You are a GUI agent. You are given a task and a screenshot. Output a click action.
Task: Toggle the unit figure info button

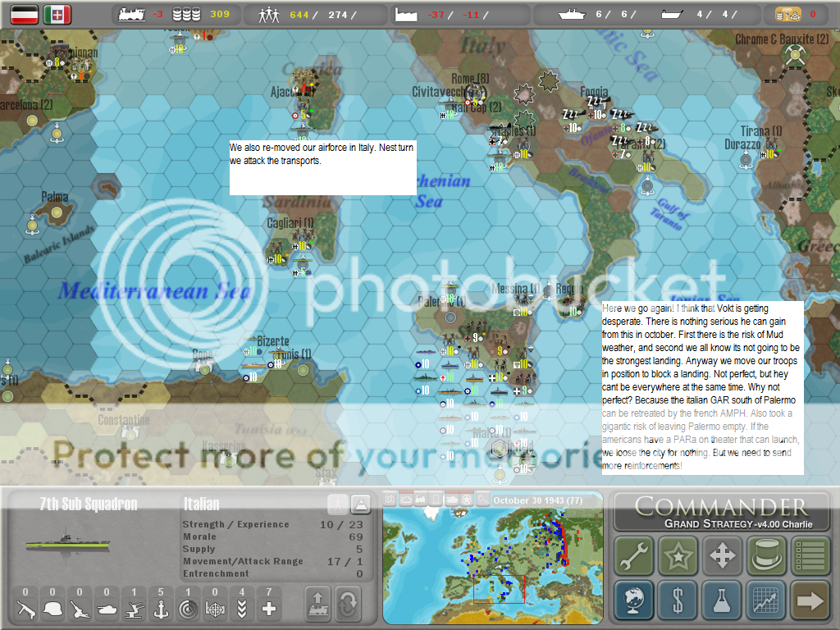[336, 504]
